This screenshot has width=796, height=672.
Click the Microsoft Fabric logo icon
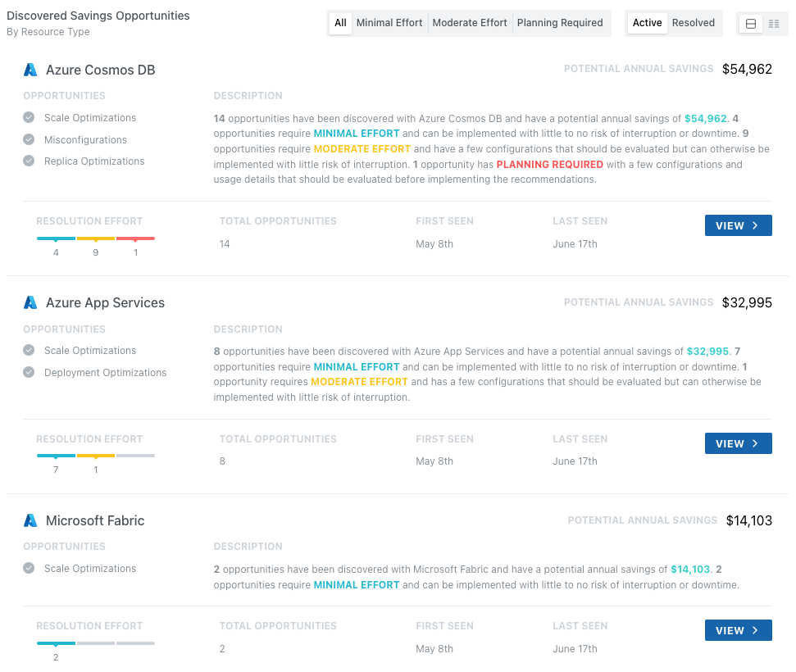pos(30,520)
